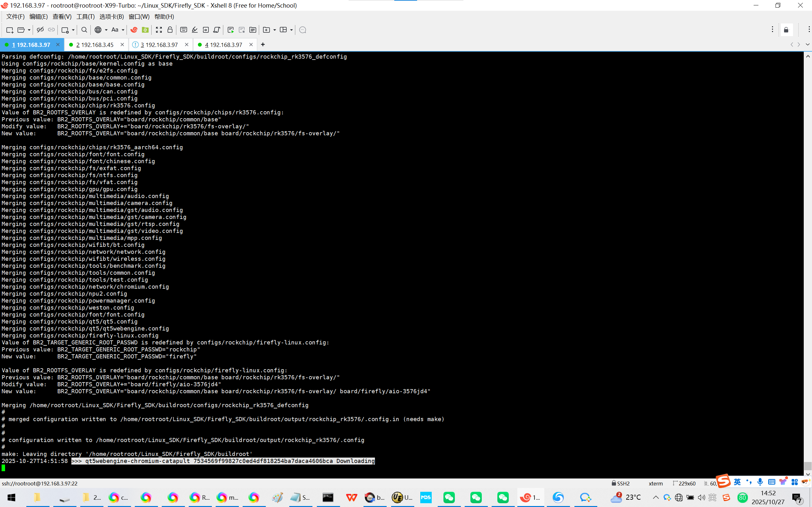
Task: Open the Find magnifier tool
Action: tap(84, 30)
